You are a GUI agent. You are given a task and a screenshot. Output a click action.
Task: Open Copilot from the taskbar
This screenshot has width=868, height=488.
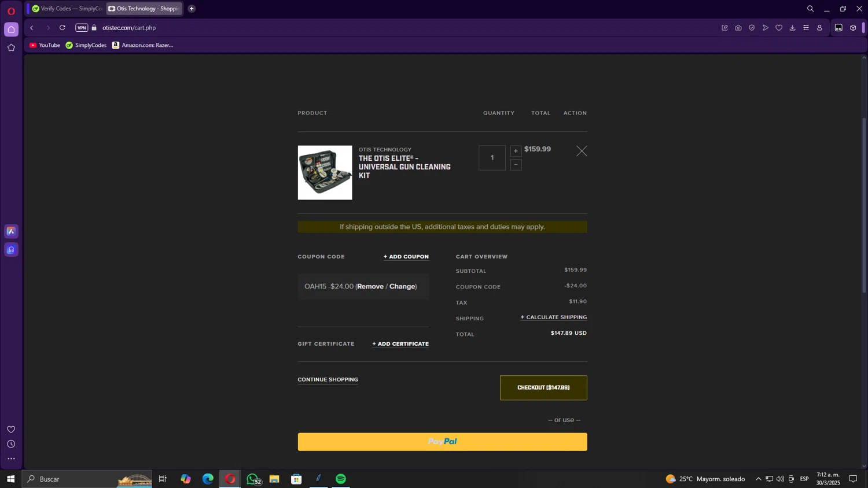tap(185, 479)
